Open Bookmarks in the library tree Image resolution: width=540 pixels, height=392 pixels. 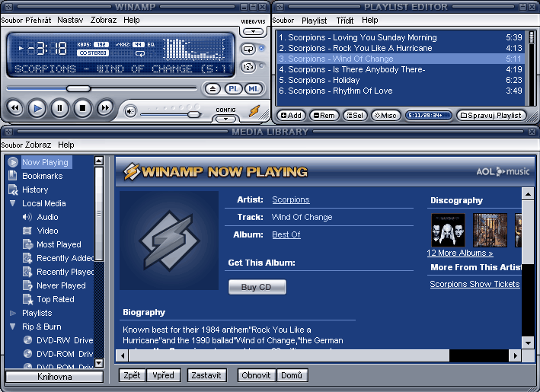[43, 176]
